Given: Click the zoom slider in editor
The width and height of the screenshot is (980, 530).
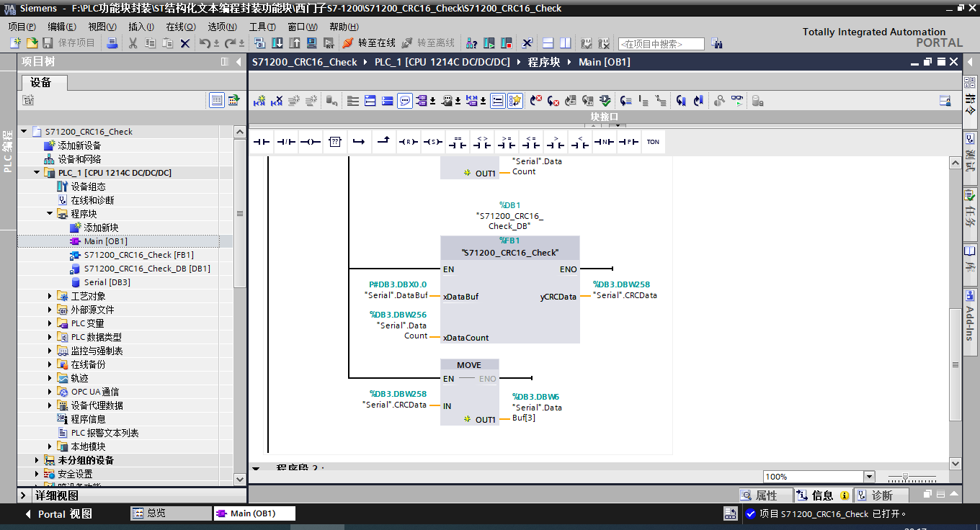Looking at the screenshot, I should (906, 477).
